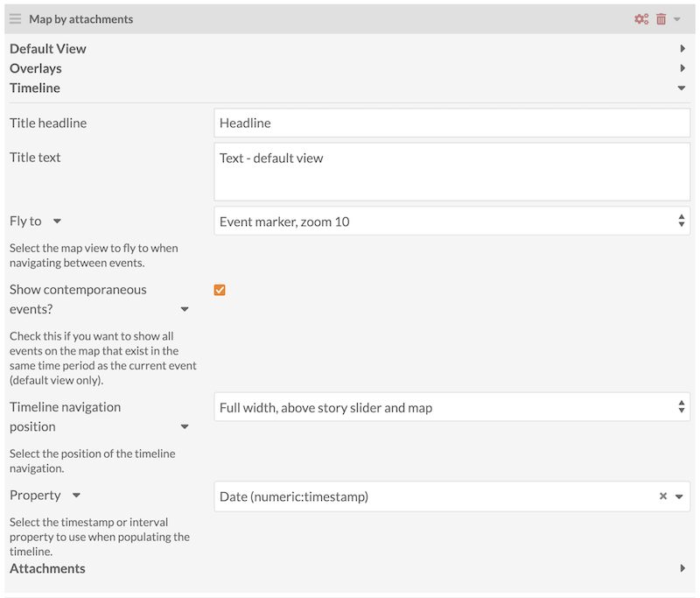This screenshot has height=598, width=700.
Task: Focus the Title text textarea
Action: 451,172
